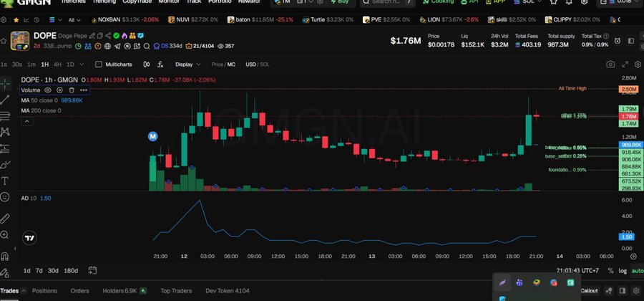644x301 pixels.
Task: Edit the DOPE token note pencil icon
Action: [x=92, y=36]
